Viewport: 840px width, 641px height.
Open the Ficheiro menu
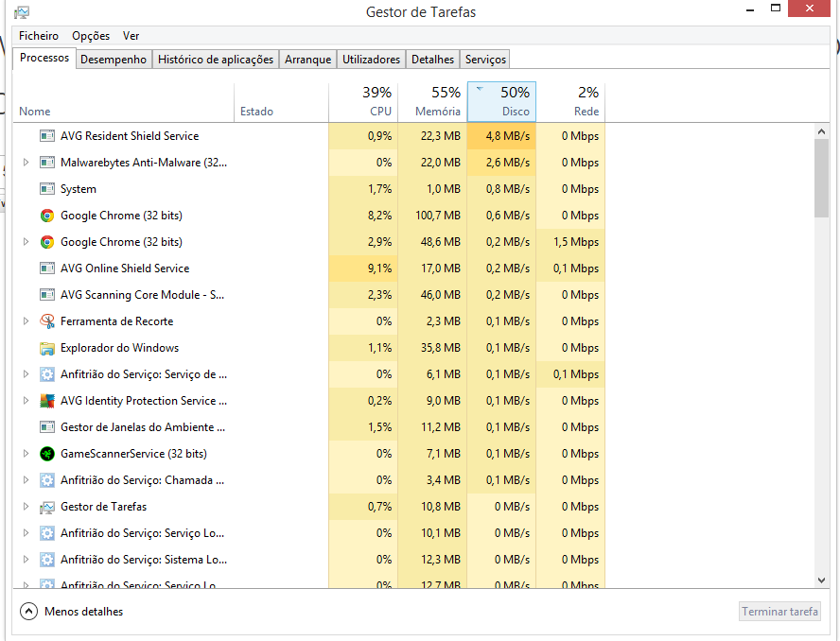click(39, 36)
